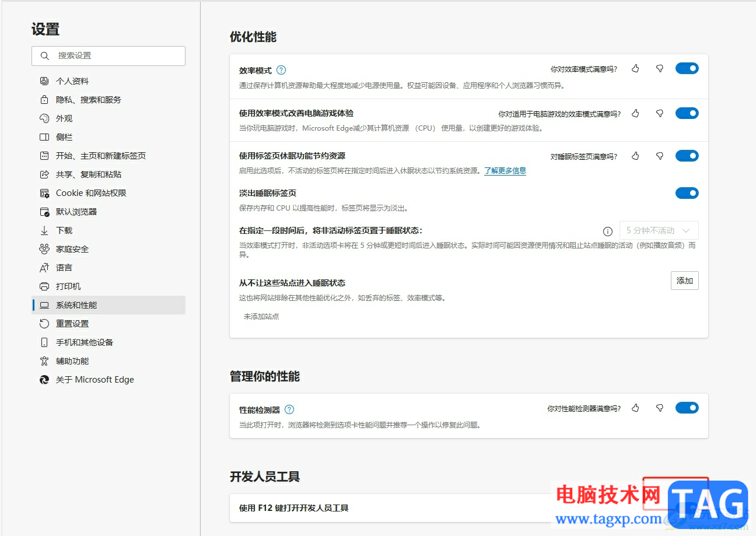Click the info icon near sleep timer dropdown
The height and width of the screenshot is (536, 756).
(x=607, y=231)
